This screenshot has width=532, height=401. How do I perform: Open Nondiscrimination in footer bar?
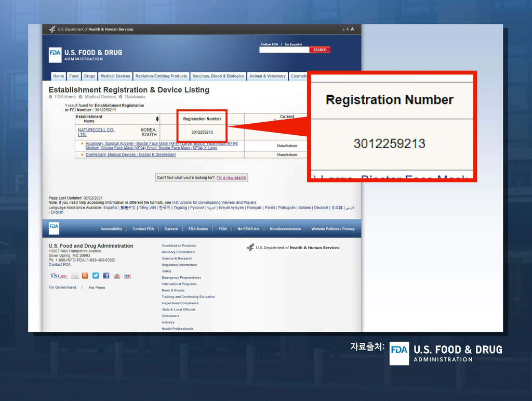[285, 229]
